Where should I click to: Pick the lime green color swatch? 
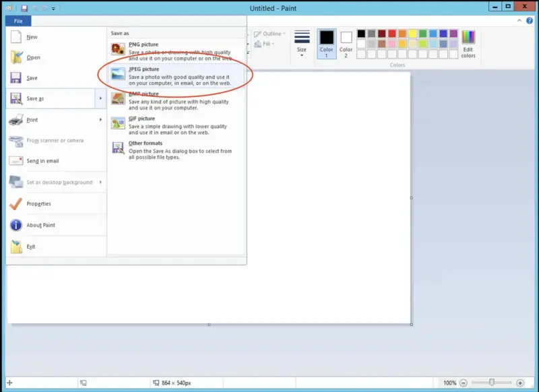(x=423, y=44)
